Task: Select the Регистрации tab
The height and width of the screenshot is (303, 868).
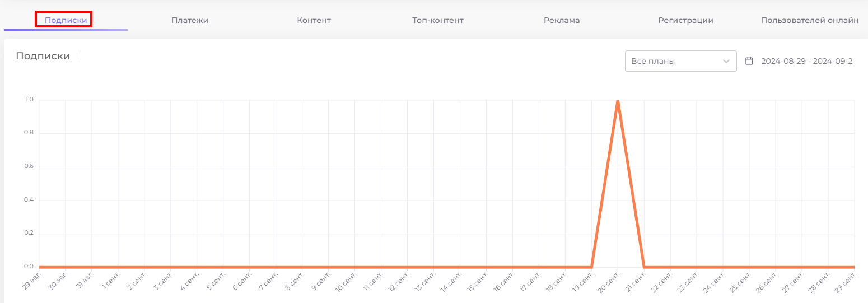Action: [x=685, y=20]
